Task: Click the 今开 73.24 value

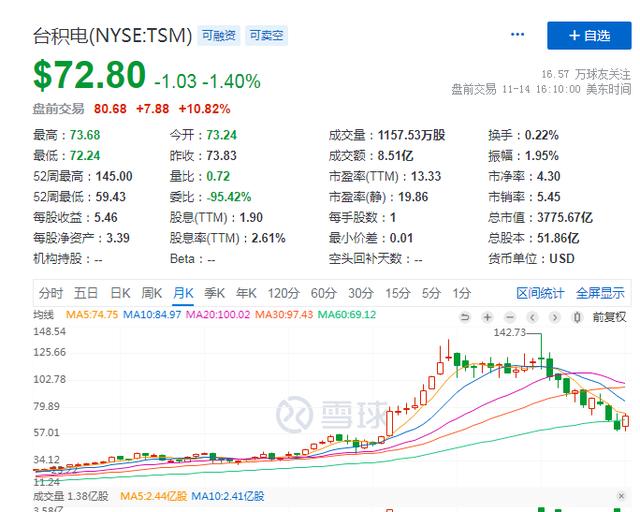Action: coord(222,135)
